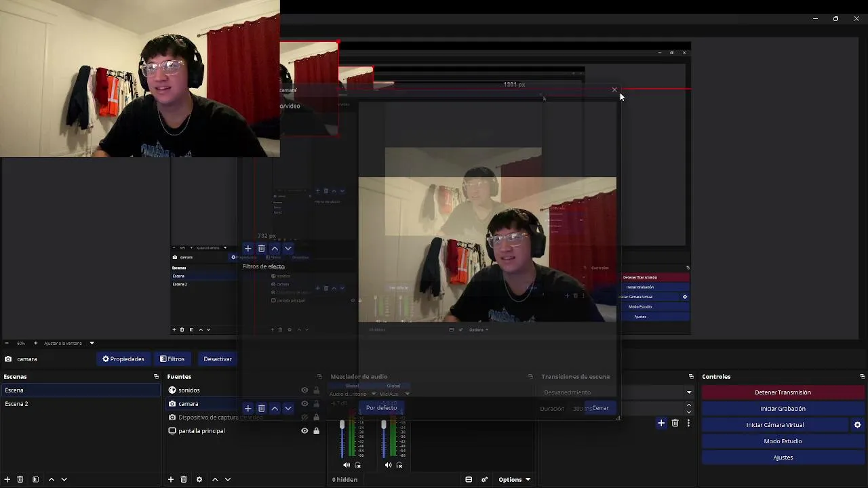Image resolution: width=868 pixels, height=488 pixels.
Task: Hide the sonidos source with its eye
Action: pos(304,390)
